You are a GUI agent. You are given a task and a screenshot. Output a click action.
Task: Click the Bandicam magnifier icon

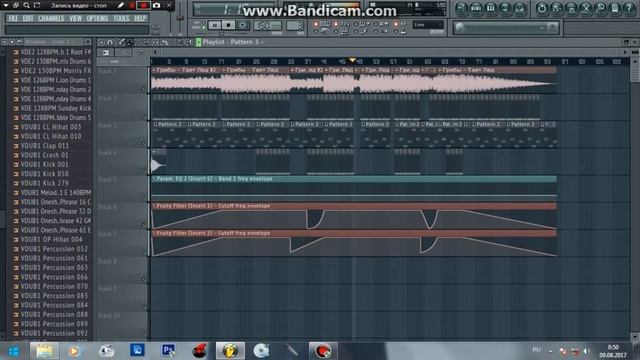pyautogui.click(x=26, y=5)
